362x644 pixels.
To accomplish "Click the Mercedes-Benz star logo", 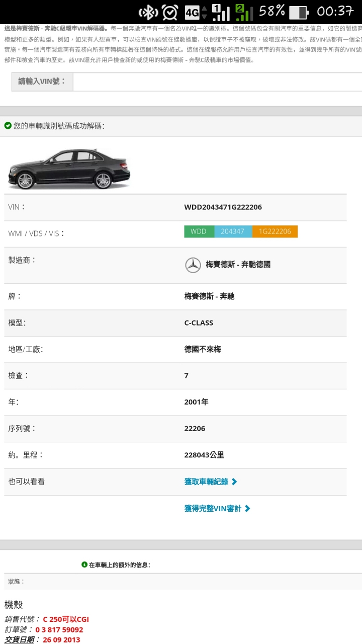I will point(193,265).
